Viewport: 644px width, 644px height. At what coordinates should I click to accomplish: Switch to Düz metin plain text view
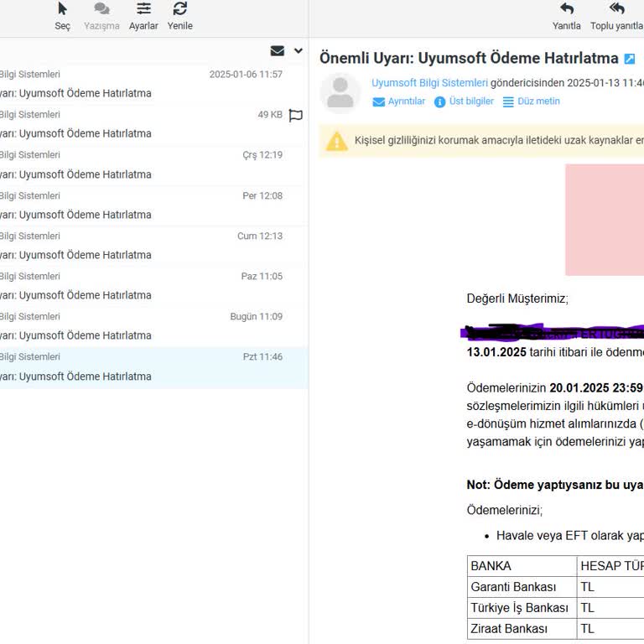[x=531, y=101]
